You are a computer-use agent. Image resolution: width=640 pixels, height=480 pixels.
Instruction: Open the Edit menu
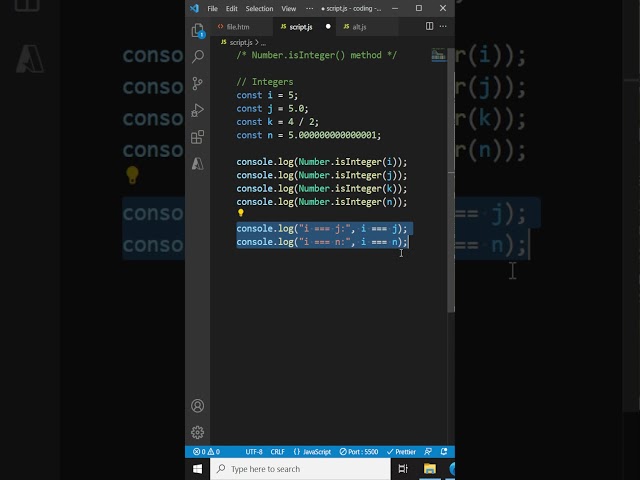[231, 9]
